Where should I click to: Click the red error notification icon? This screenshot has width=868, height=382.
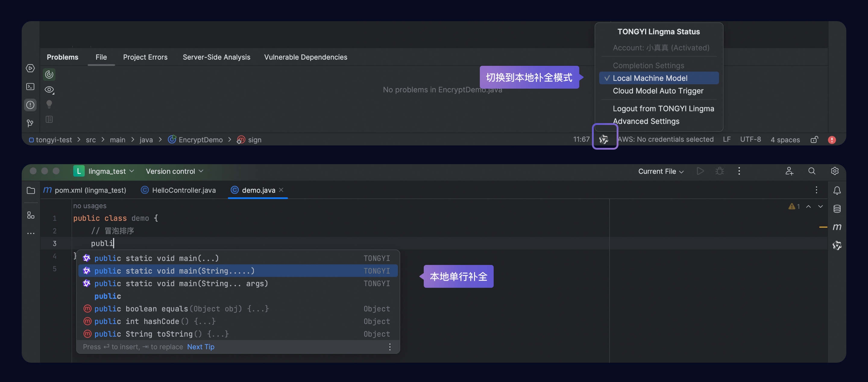(832, 140)
